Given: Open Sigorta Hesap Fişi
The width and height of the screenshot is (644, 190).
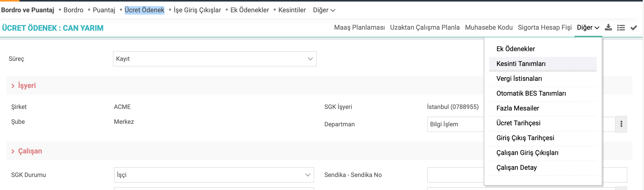Looking at the screenshot, I should click(545, 27).
